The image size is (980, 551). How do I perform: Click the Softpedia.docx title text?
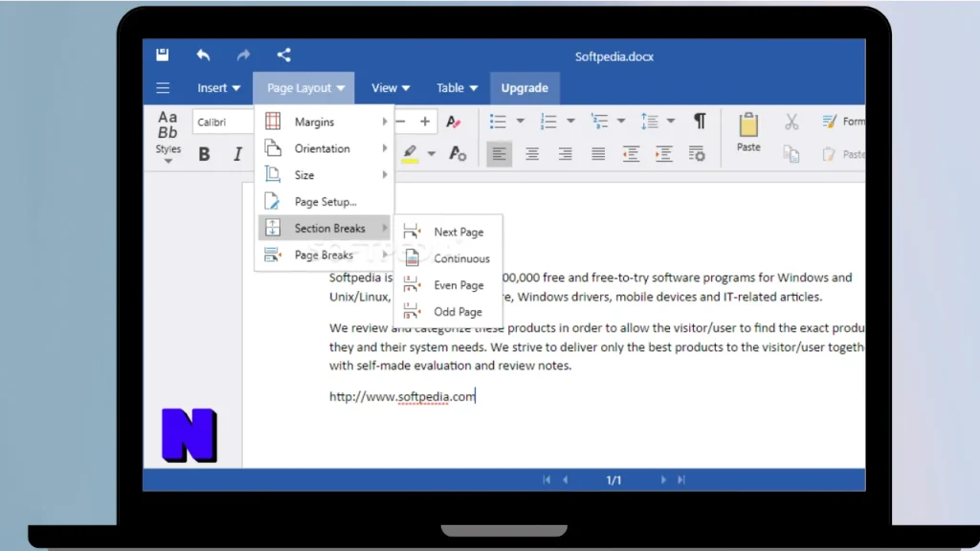click(x=614, y=56)
